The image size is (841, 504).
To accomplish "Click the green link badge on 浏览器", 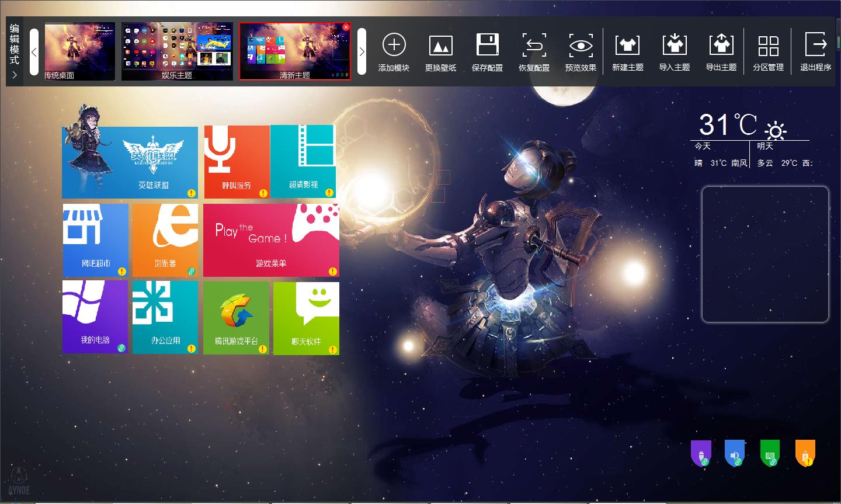I will (191, 271).
